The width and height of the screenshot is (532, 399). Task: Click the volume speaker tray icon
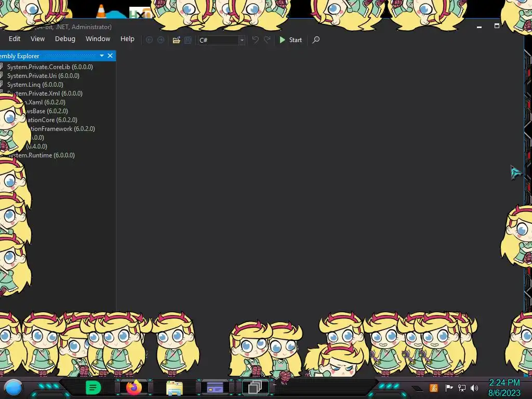point(474,388)
